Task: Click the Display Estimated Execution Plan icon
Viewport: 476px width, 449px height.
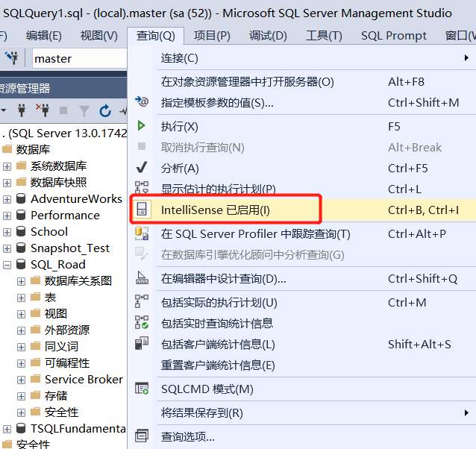Action: coord(142,187)
